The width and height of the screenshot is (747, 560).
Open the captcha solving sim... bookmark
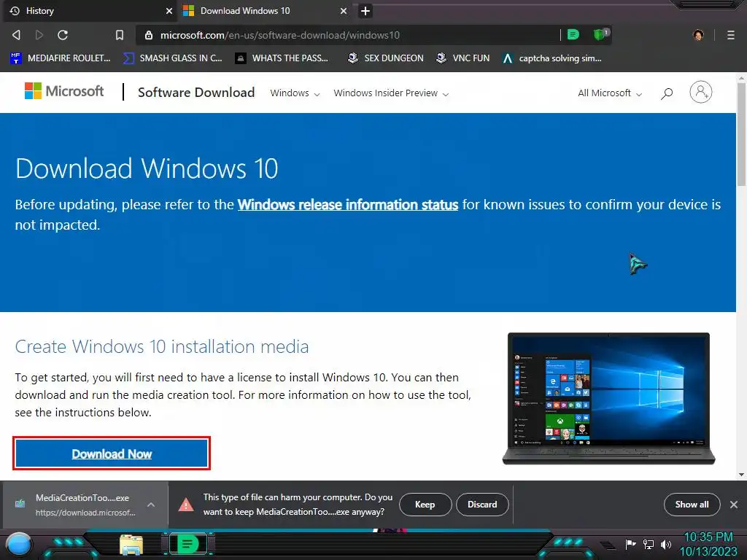pos(552,58)
